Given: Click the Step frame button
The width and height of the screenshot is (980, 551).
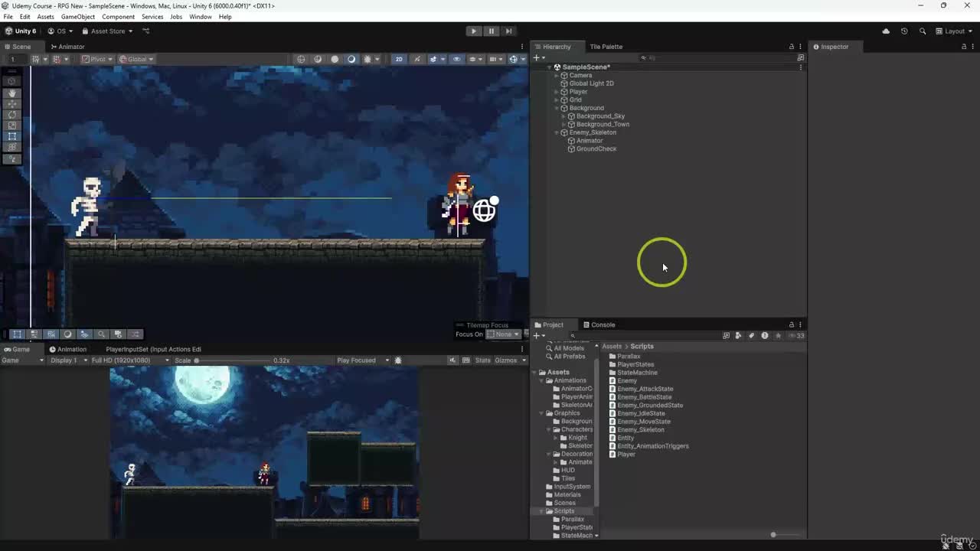Looking at the screenshot, I should pos(508,31).
